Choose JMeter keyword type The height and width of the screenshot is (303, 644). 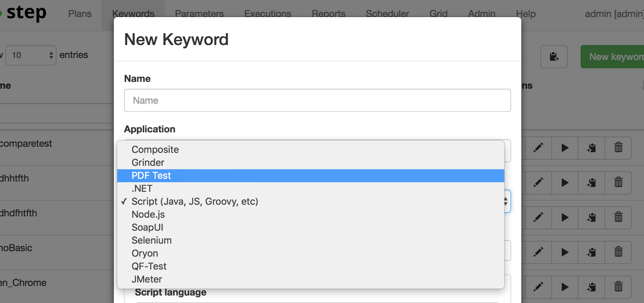(311, 279)
